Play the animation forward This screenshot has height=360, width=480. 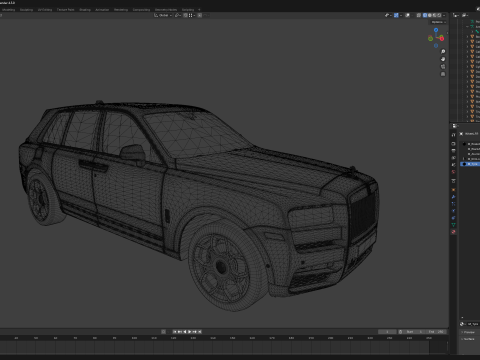click(x=189, y=332)
